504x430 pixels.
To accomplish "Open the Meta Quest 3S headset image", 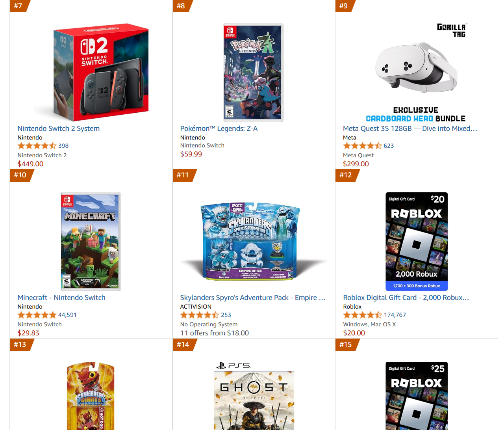I will pos(416,73).
